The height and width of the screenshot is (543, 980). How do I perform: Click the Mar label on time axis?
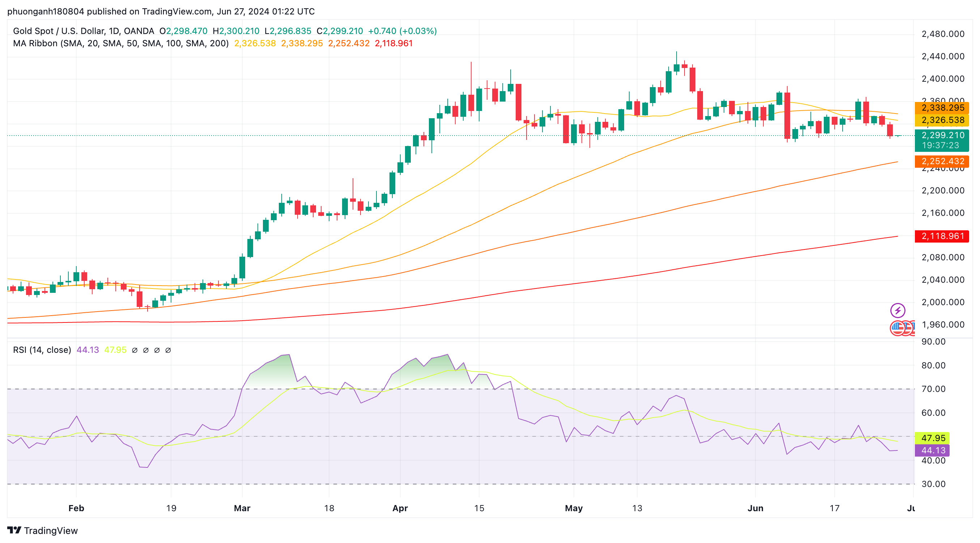[242, 508]
